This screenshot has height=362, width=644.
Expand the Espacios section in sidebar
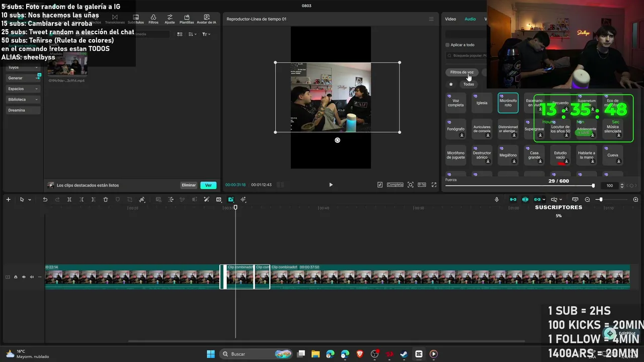click(x=23, y=88)
